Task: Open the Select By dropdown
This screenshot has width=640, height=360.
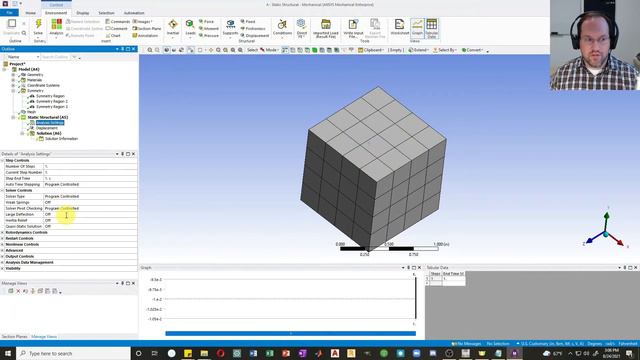Action: [x=445, y=50]
